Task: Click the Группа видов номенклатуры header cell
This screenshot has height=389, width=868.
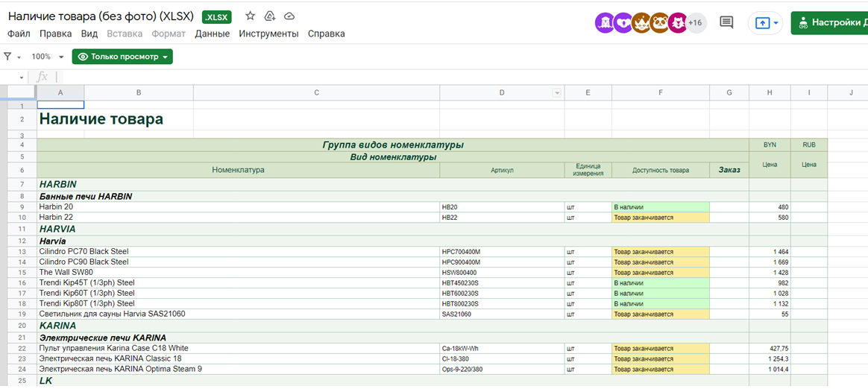Action: [392, 145]
